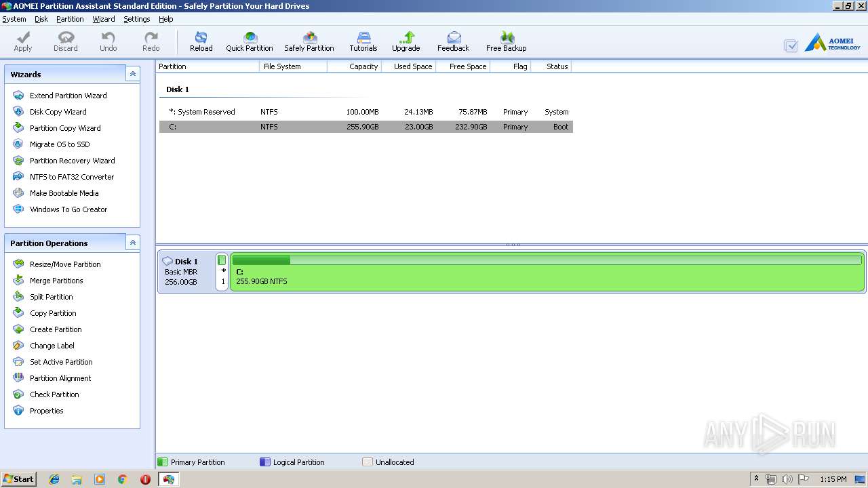Select the C: partition row in list
868x488 pixels.
click(x=366, y=127)
